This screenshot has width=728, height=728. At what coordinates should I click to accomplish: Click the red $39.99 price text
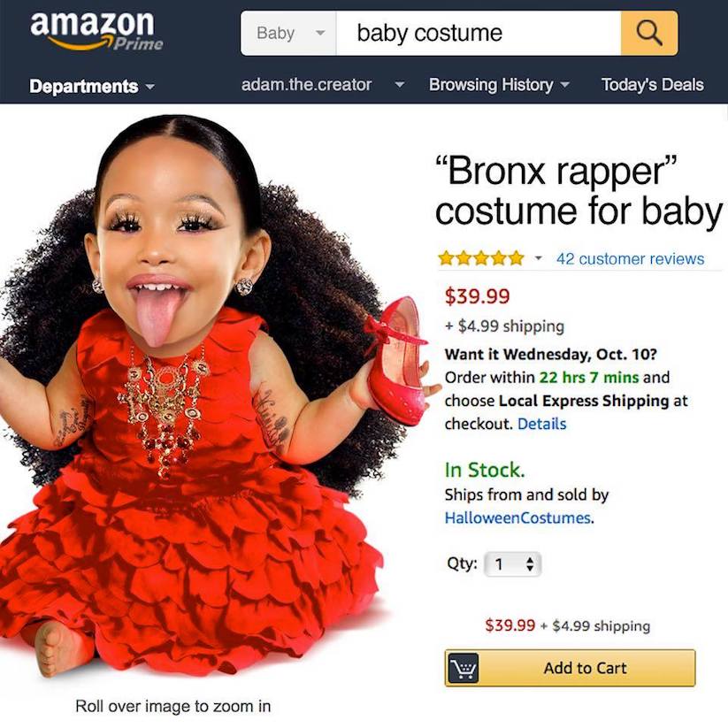pos(478,296)
